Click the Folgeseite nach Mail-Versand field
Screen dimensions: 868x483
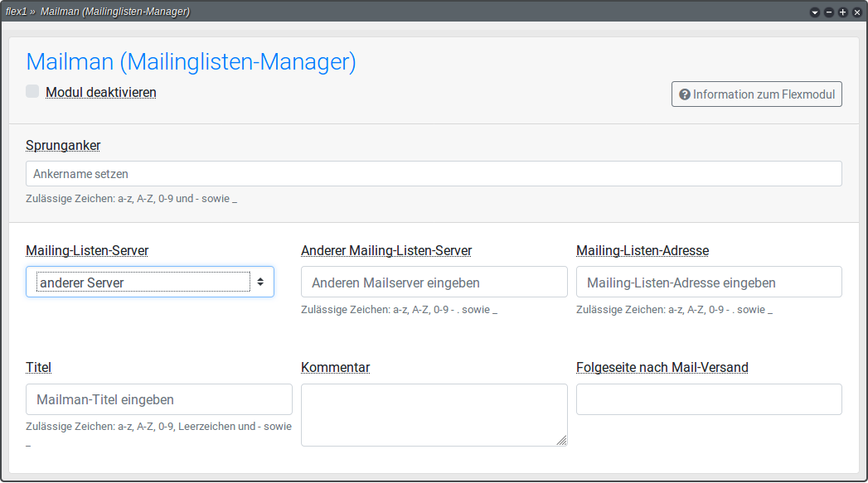pos(709,399)
